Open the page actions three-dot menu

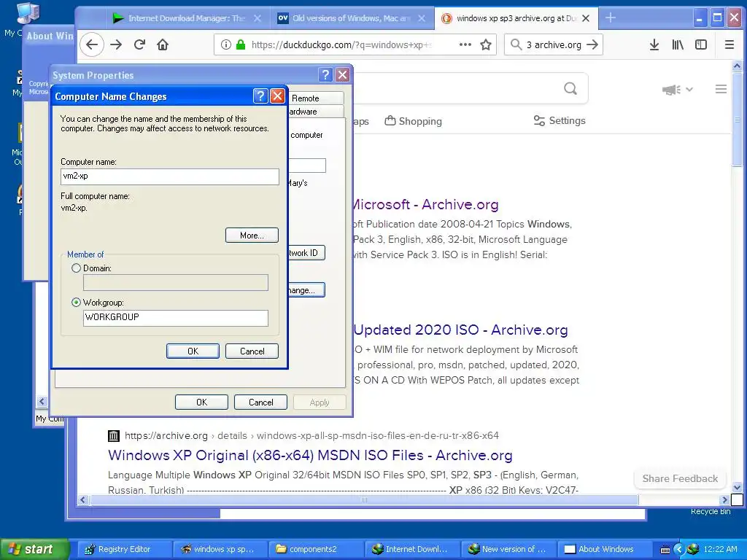(465, 44)
